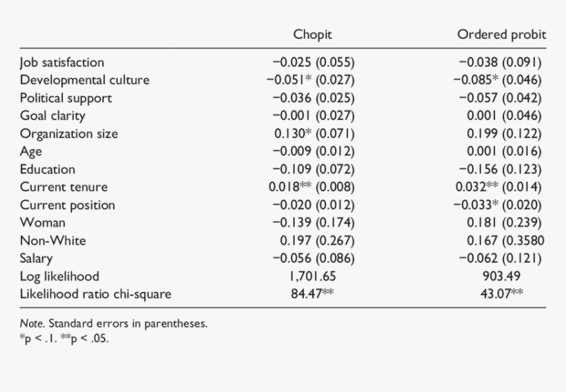Select the Developmental culture row label
The height and width of the screenshot is (392, 566).
pyautogui.click(x=84, y=80)
